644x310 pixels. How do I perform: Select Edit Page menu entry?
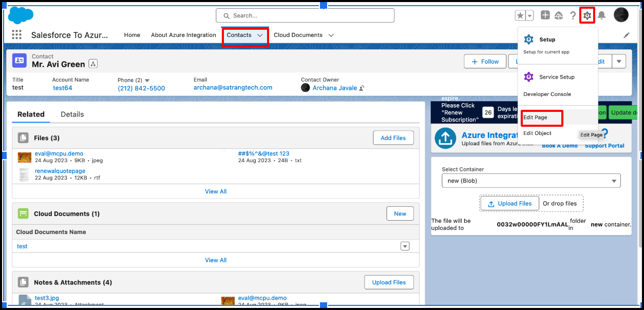[x=535, y=118]
